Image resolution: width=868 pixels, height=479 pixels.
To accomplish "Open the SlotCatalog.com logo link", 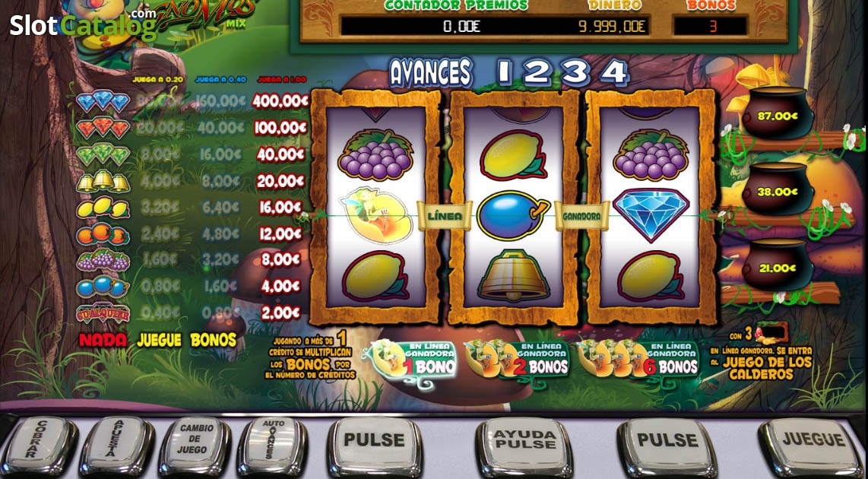I will (x=83, y=24).
